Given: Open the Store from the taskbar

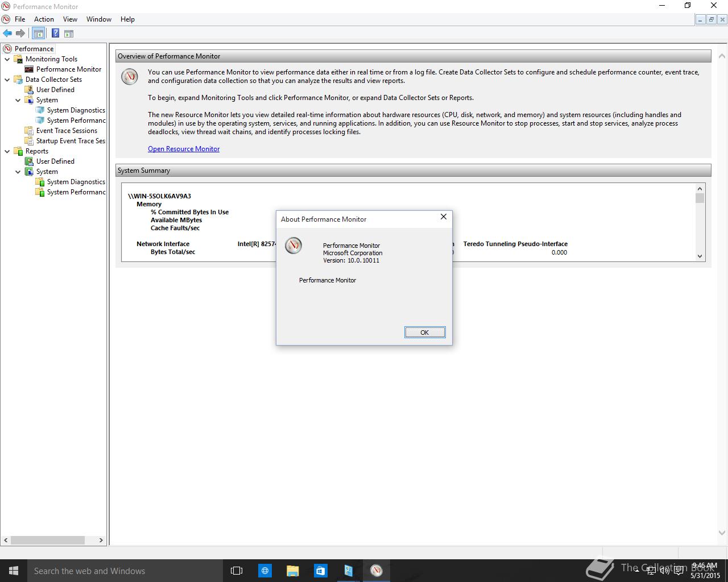Looking at the screenshot, I should click(320, 571).
